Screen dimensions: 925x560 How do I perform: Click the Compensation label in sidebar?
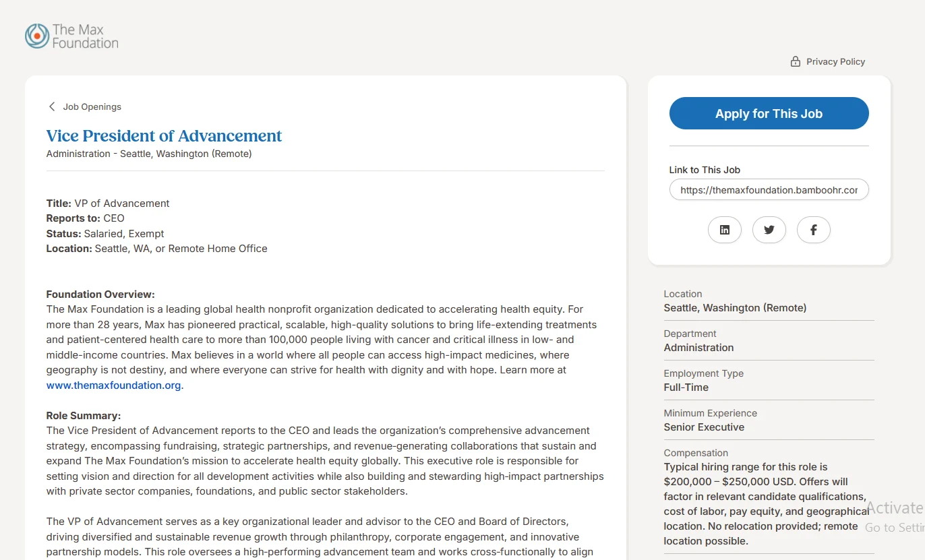(696, 453)
